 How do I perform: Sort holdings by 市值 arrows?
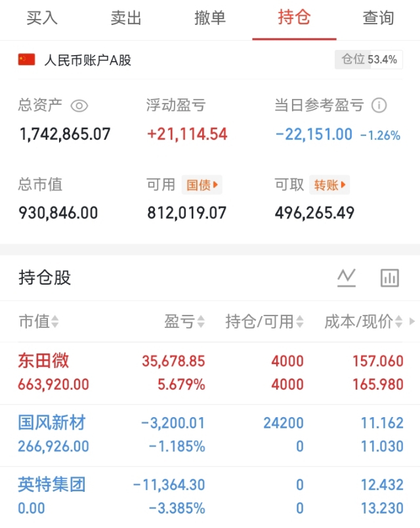tap(55, 321)
